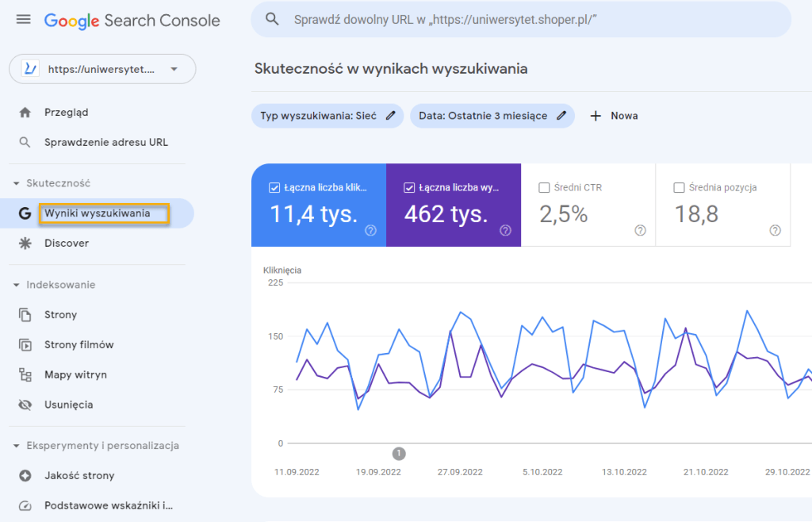Open Usunięcia removals page
The image size is (812, 522).
69,405
